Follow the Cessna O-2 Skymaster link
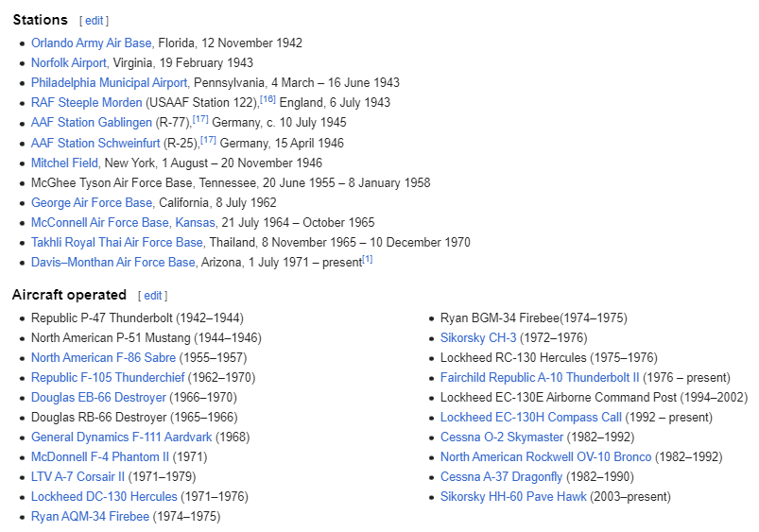Image resolution: width=759 pixels, height=532 pixels. click(502, 438)
